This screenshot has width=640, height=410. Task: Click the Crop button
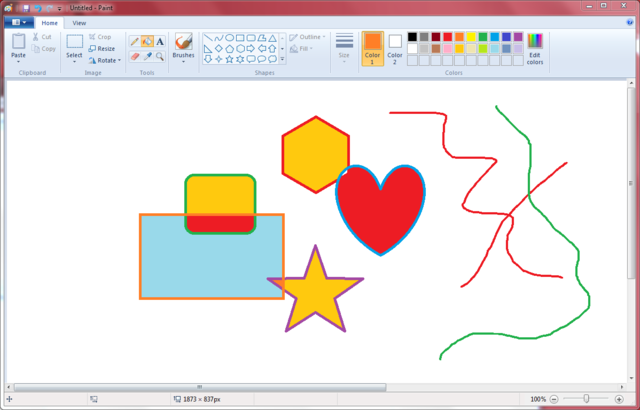100,37
